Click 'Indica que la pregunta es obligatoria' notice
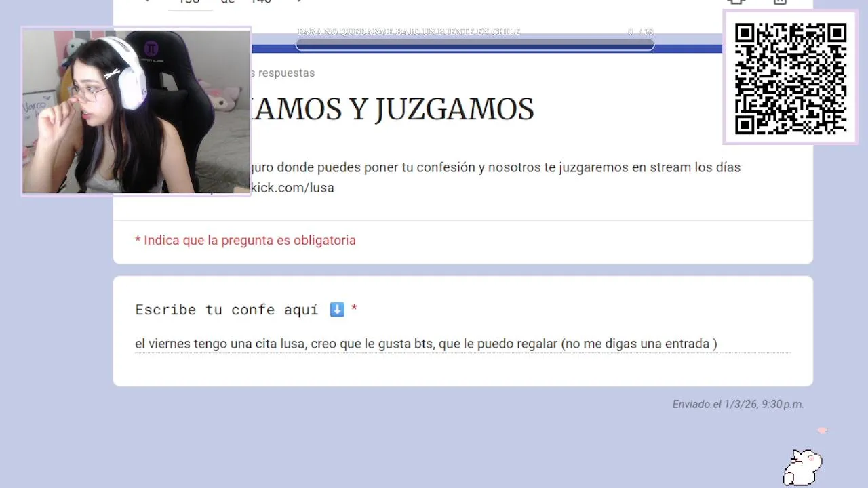This screenshot has height=488, width=868. click(245, 240)
